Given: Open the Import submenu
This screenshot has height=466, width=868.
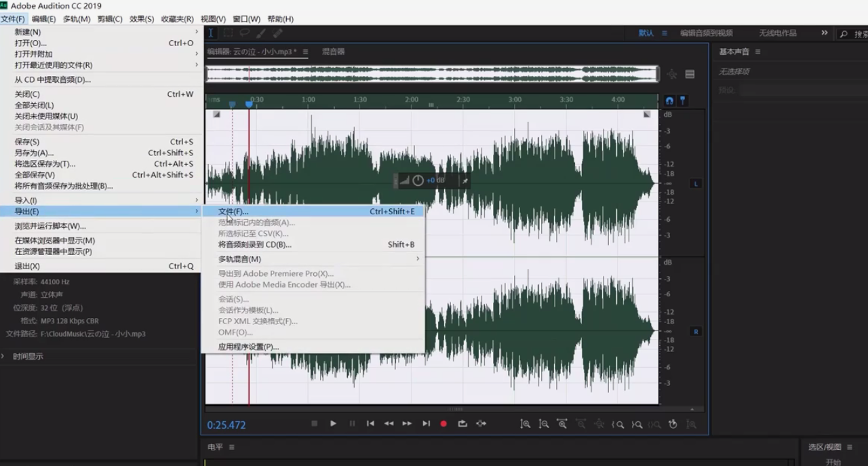Looking at the screenshot, I should pos(102,200).
